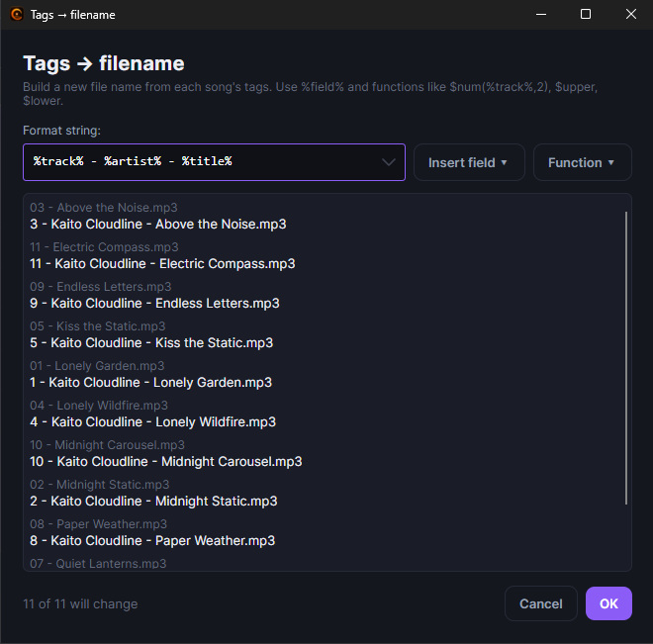The height and width of the screenshot is (644, 653).
Task: Select original name '01 - Lonely Garden.mp3'
Action: (x=97, y=365)
